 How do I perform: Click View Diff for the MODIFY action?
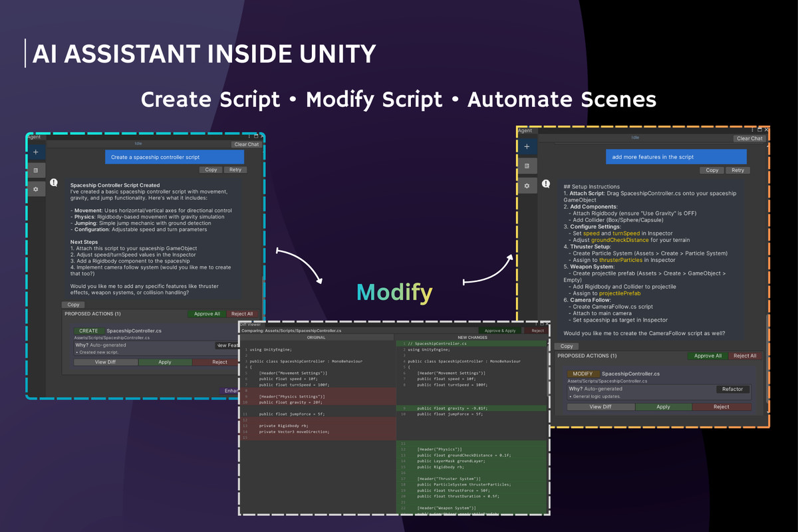click(x=600, y=406)
